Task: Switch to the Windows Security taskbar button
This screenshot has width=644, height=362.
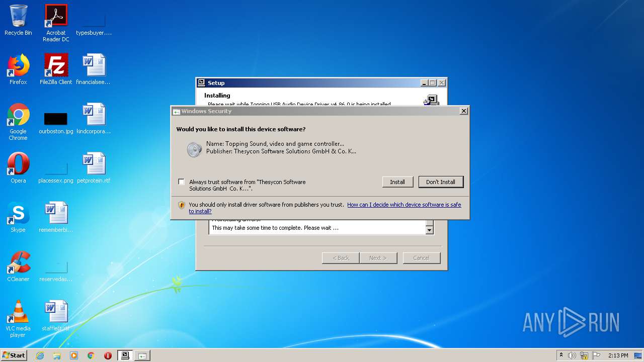Action: point(142,355)
